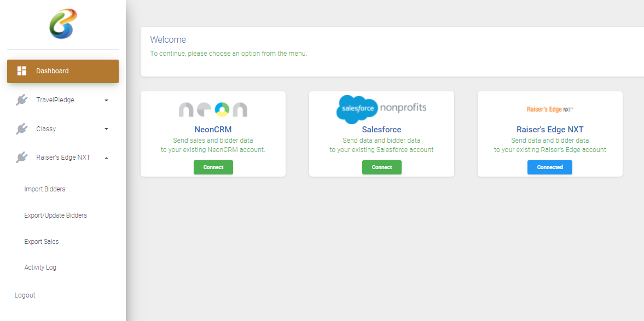Connect the NeonCRM account
This screenshot has width=644, height=321.
point(213,167)
